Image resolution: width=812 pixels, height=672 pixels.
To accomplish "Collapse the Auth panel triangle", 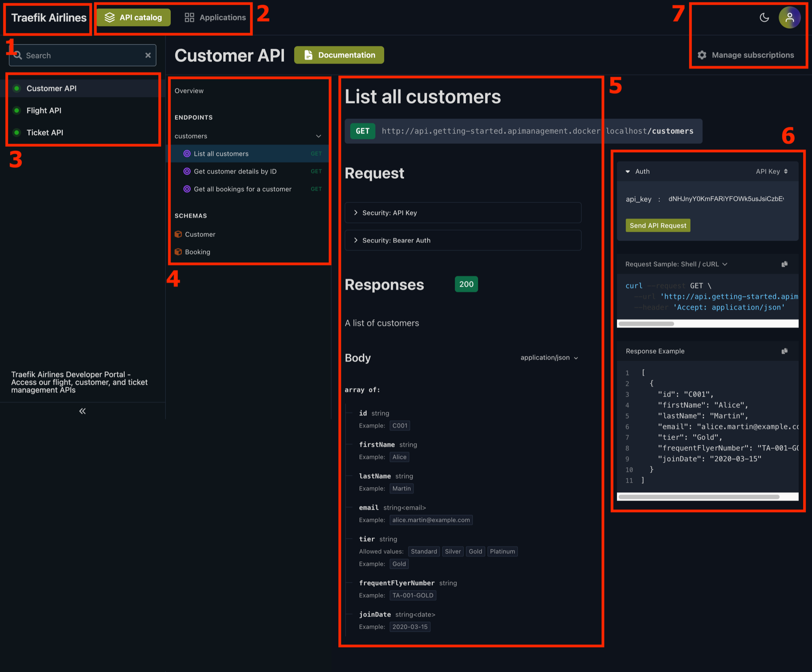I will pos(628,171).
